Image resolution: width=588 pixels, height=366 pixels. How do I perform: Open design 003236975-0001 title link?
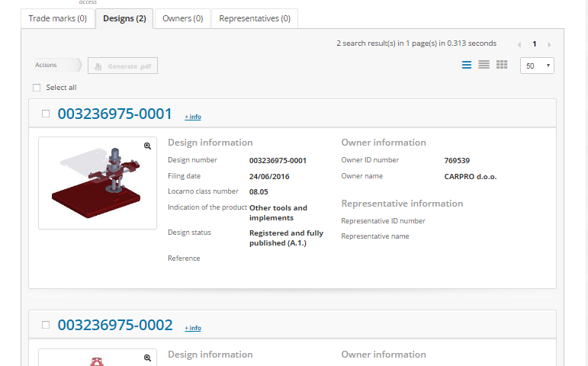[115, 114]
